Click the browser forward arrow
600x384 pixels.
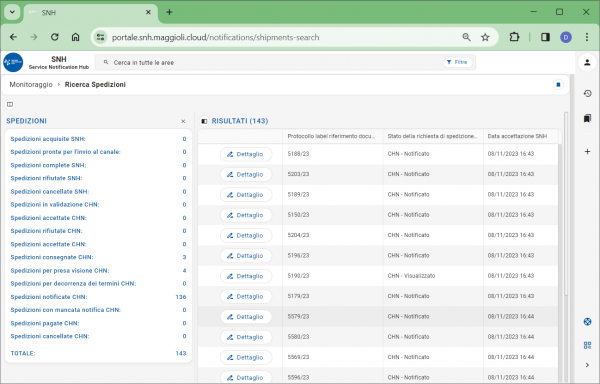click(34, 37)
